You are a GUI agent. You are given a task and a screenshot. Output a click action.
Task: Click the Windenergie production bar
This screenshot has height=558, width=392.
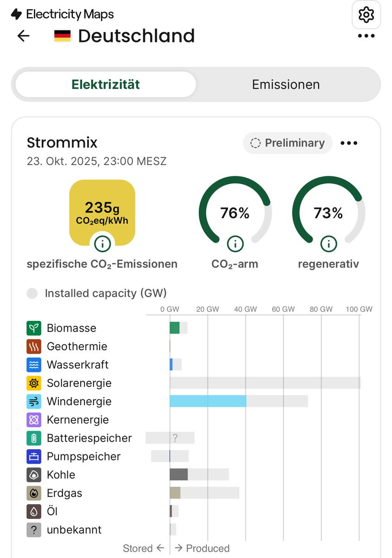pos(208,401)
